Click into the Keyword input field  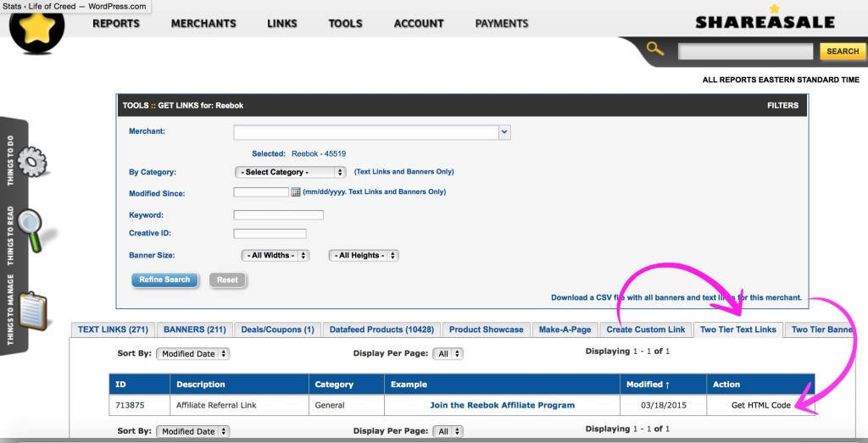pyautogui.click(x=278, y=215)
